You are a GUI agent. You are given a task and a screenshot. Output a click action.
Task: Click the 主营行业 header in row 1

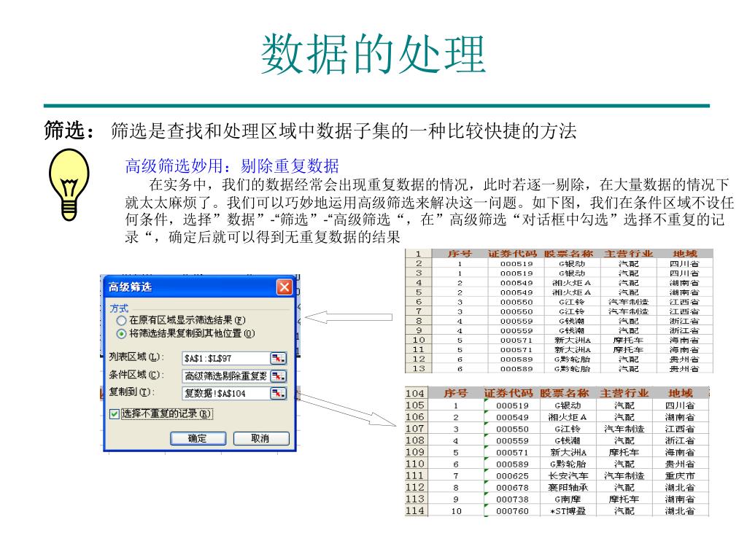(x=628, y=254)
